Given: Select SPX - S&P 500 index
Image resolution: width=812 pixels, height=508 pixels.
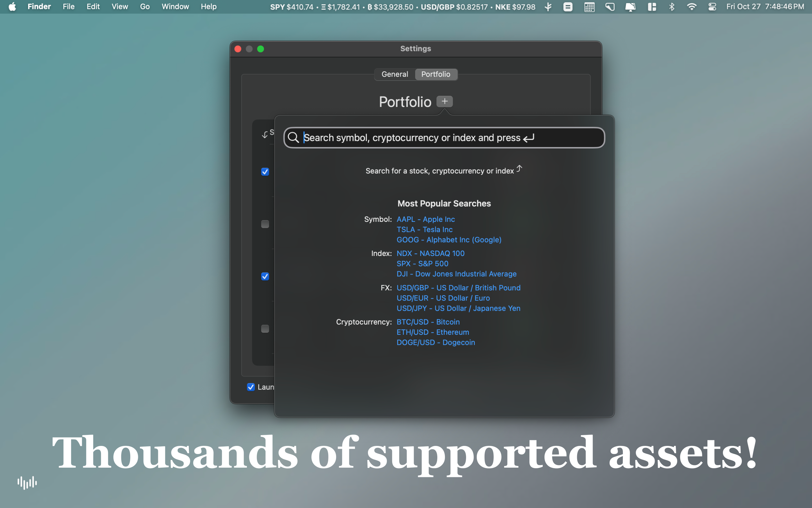Looking at the screenshot, I should tap(422, 264).
